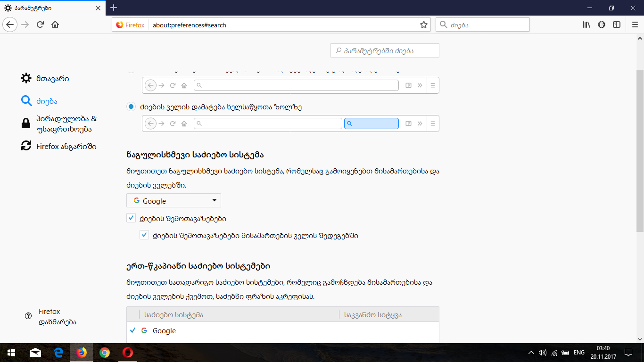Click the browser forward arrow
This screenshot has height=362, width=644.
[25, 25]
